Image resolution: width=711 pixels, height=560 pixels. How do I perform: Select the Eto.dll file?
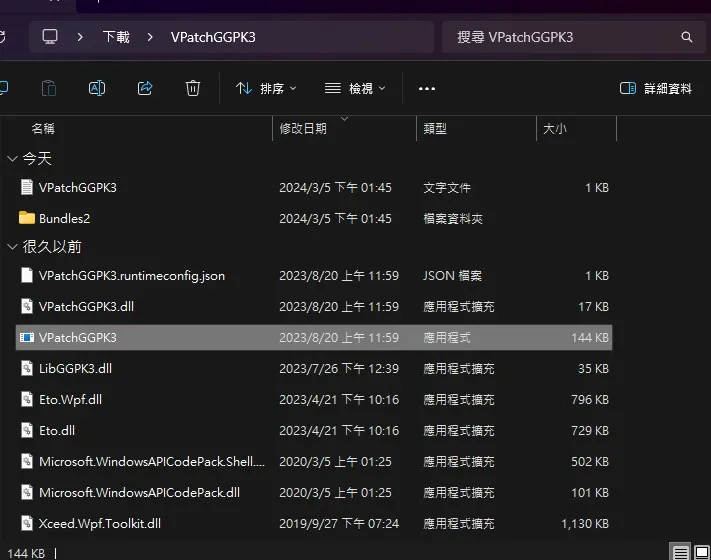[x=314, y=430]
